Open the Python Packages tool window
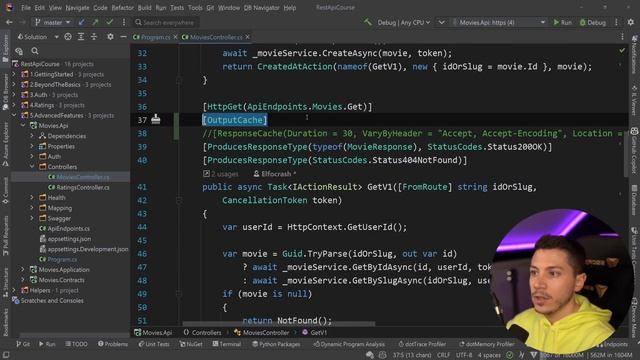Image resolution: width=640 pixels, height=360 pixels. (276, 344)
